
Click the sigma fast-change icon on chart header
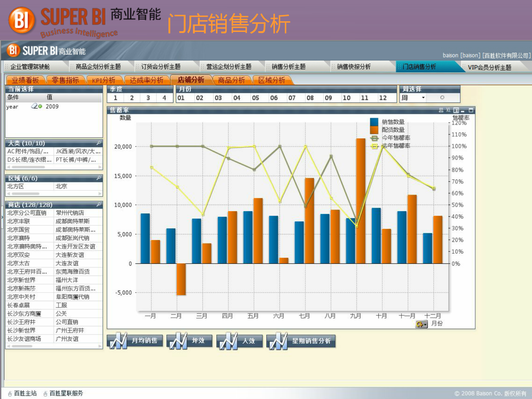click(x=456, y=110)
